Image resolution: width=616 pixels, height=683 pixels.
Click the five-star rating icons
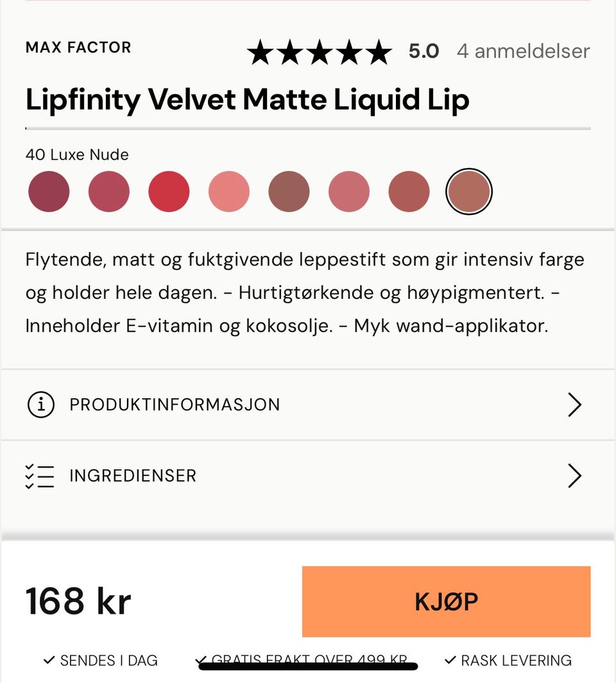[320, 52]
